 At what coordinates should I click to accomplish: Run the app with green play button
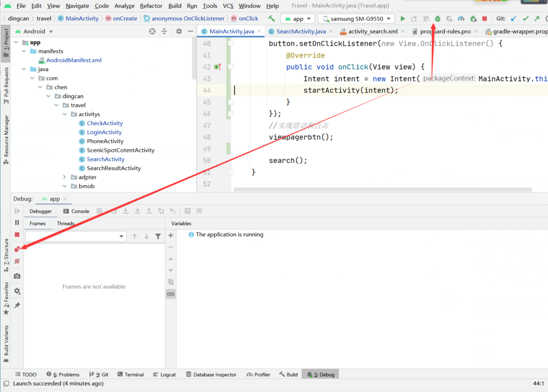point(403,18)
